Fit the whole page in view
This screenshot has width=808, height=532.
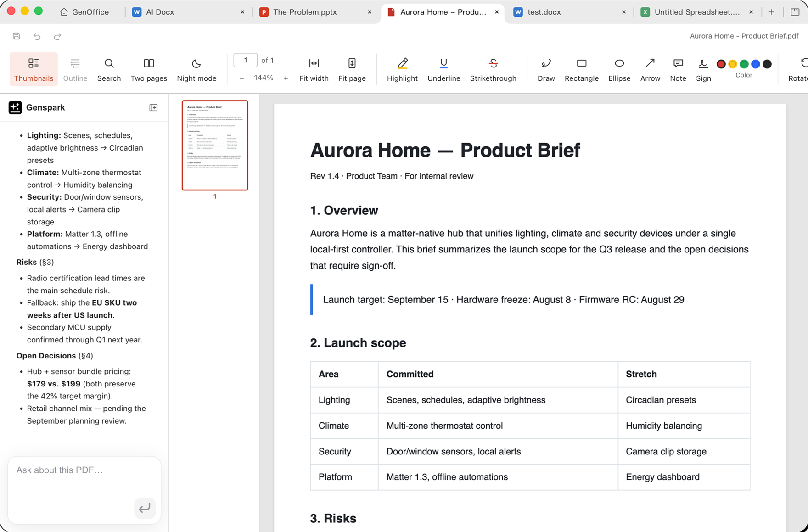click(352, 69)
